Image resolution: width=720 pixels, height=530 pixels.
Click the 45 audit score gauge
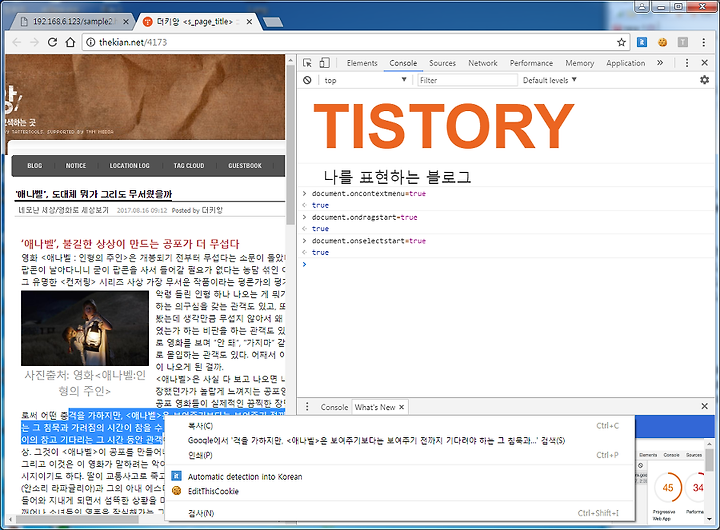[x=668, y=487]
